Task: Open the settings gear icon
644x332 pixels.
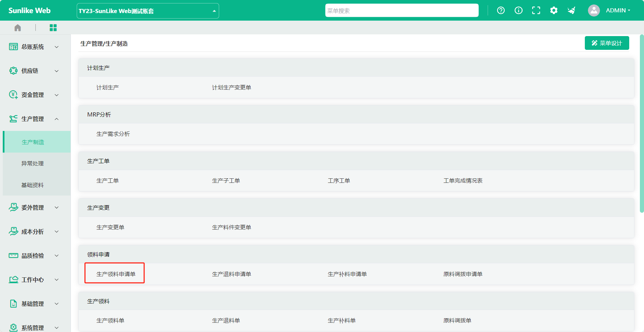Action: tap(554, 10)
